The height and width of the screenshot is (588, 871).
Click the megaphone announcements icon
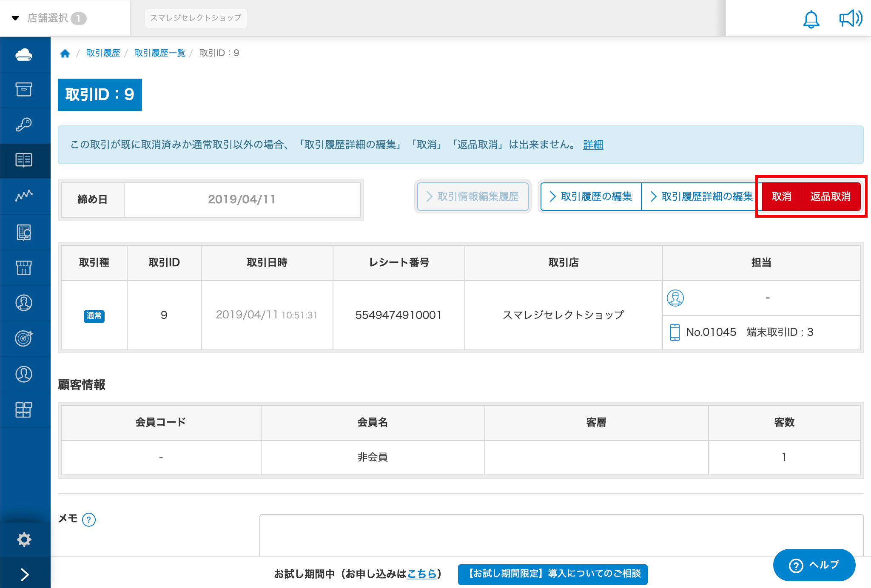click(851, 19)
